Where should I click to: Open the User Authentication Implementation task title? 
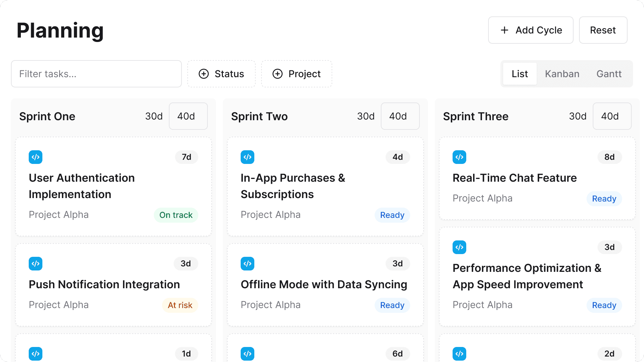click(82, 186)
